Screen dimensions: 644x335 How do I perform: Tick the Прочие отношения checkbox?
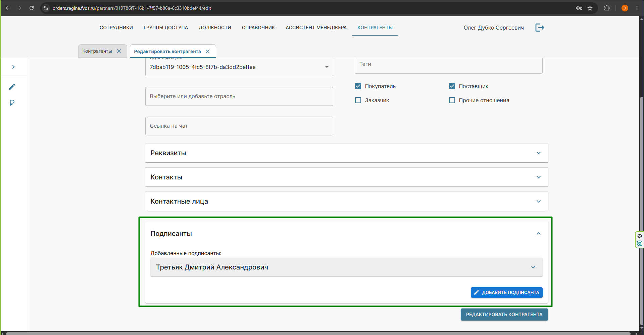(x=452, y=100)
